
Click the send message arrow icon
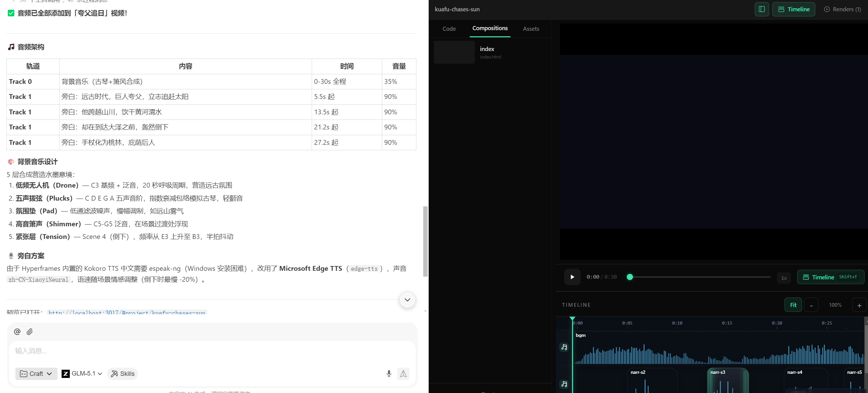click(403, 373)
